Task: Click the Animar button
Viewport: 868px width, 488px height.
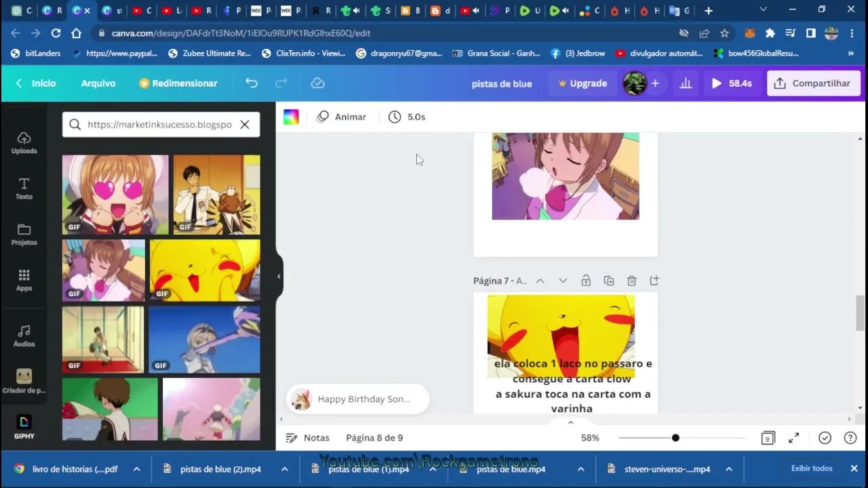Action: (342, 117)
